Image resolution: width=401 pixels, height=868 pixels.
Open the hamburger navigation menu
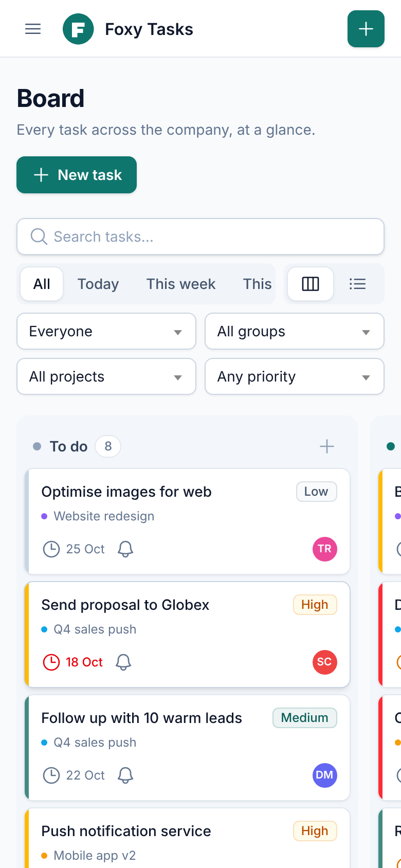(33, 29)
